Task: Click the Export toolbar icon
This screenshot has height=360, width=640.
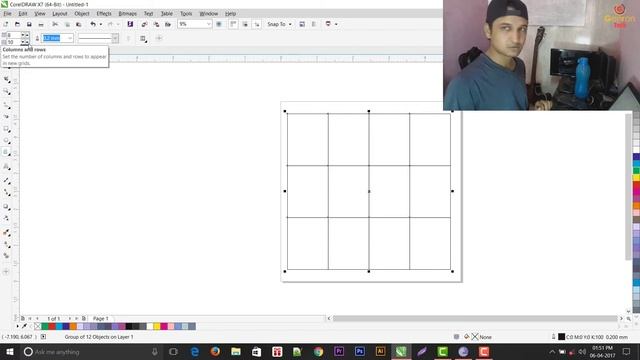Action: click(156, 24)
